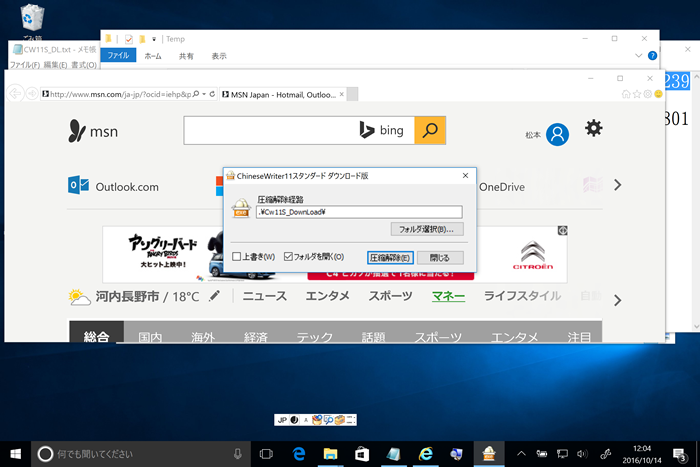Open the Recycle Bin desktop icon
This screenshot has width=700, height=467.
(x=32, y=18)
